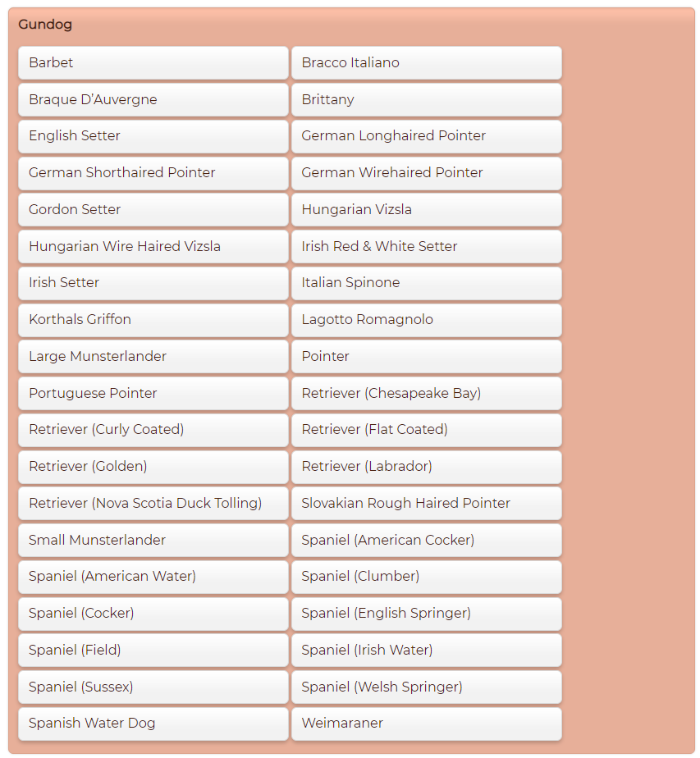700x758 pixels.
Task: Open Irish Red & White Setter
Action: (x=426, y=246)
